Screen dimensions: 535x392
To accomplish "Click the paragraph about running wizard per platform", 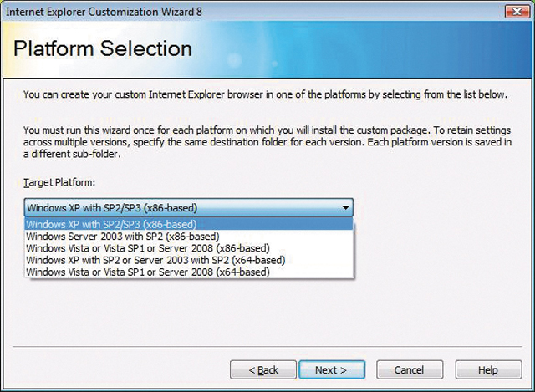I will 265,142.
